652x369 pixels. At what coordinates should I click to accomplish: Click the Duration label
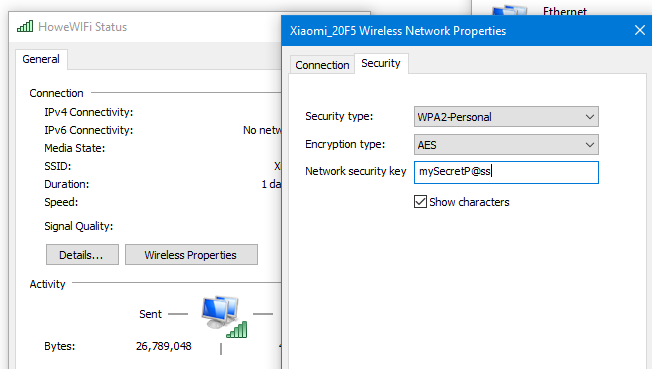click(x=67, y=184)
